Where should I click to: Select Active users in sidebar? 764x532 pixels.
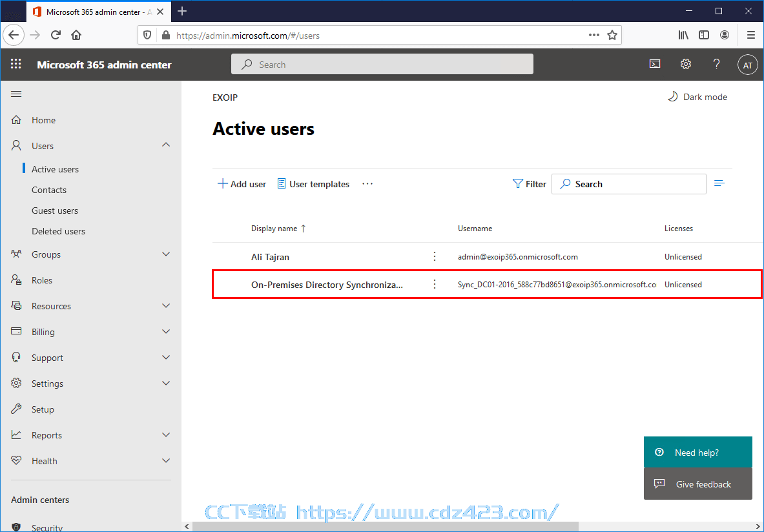pyautogui.click(x=55, y=169)
